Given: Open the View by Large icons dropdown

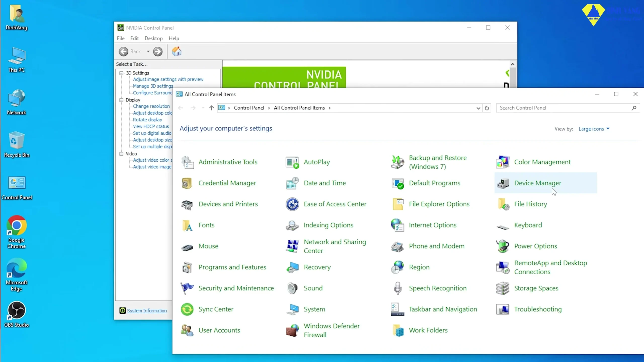Looking at the screenshot, I should pyautogui.click(x=594, y=129).
